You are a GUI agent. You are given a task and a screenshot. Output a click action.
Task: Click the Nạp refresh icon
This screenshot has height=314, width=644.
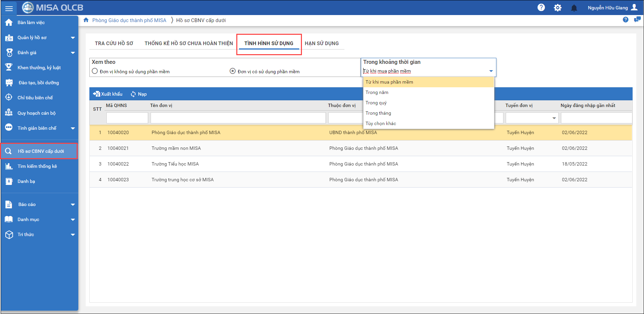(133, 94)
